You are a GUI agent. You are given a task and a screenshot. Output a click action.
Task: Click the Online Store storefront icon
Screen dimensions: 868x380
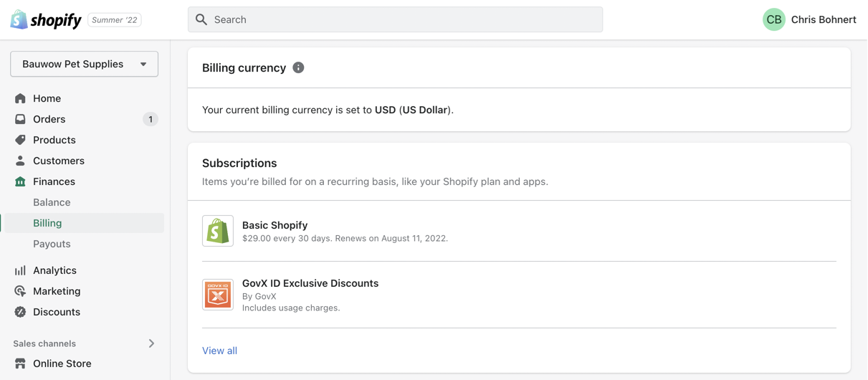click(x=20, y=364)
